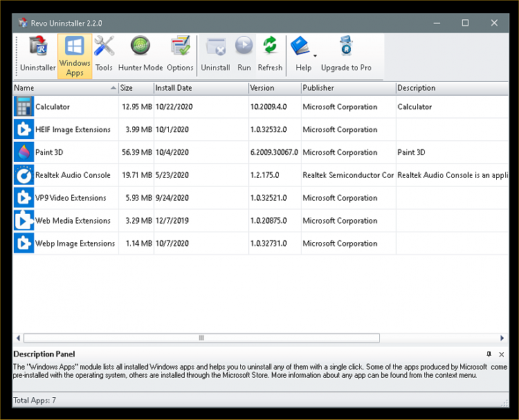Sort by the Publisher column header

coord(349,88)
